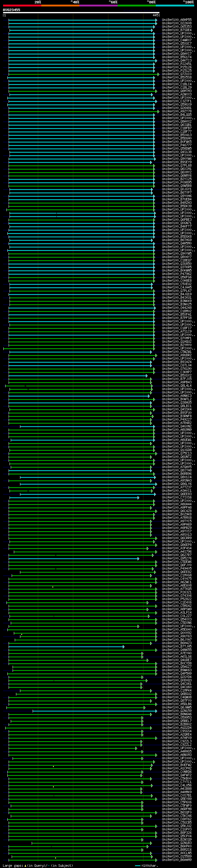The height and width of the screenshot is (868, 197).
Task: Select hit label UniRef100_A2WXX3
Action: pyautogui.click(x=177, y=94)
